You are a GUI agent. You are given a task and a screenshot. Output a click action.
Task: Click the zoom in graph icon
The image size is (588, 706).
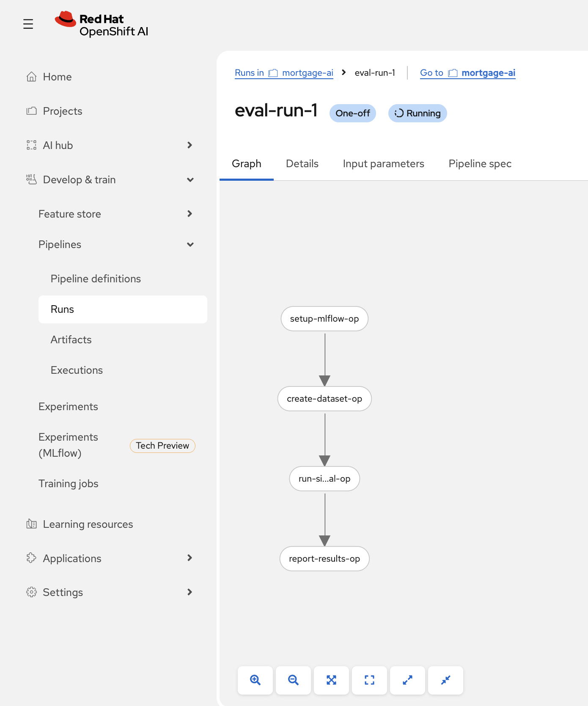(x=255, y=680)
